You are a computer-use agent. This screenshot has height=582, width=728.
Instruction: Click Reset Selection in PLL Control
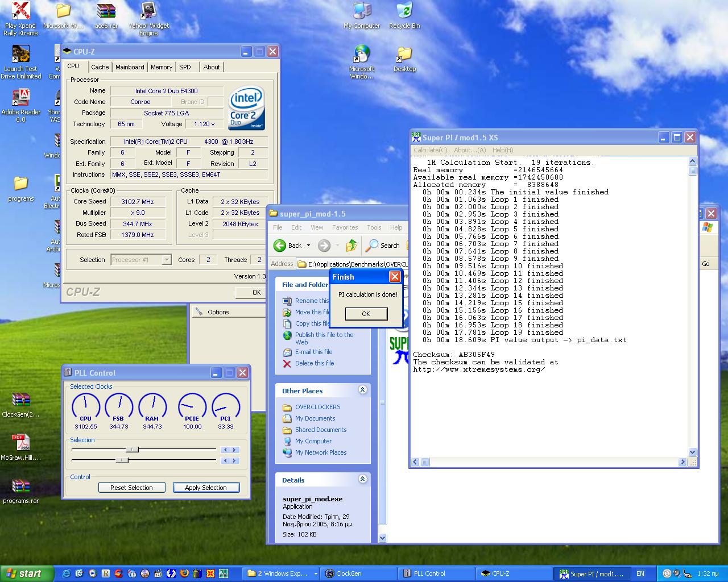coord(131,488)
